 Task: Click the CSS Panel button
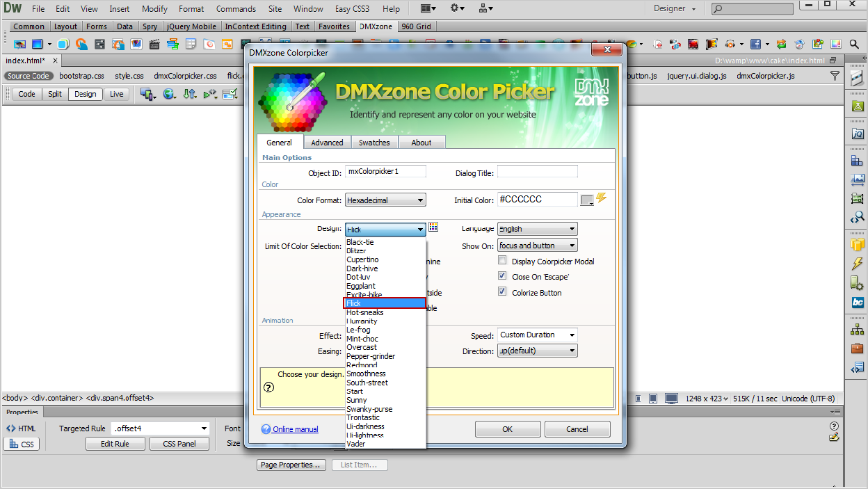(x=179, y=444)
